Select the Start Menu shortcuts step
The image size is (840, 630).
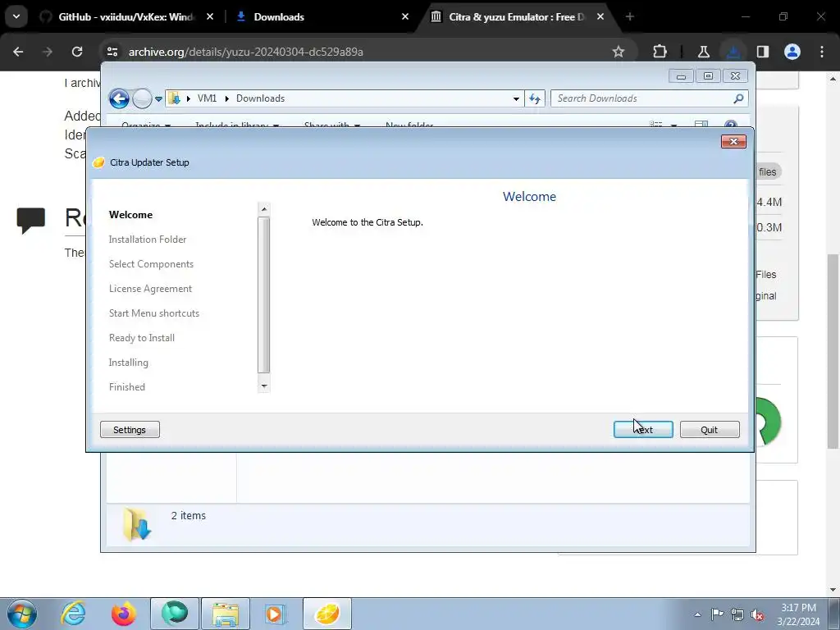point(153,313)
